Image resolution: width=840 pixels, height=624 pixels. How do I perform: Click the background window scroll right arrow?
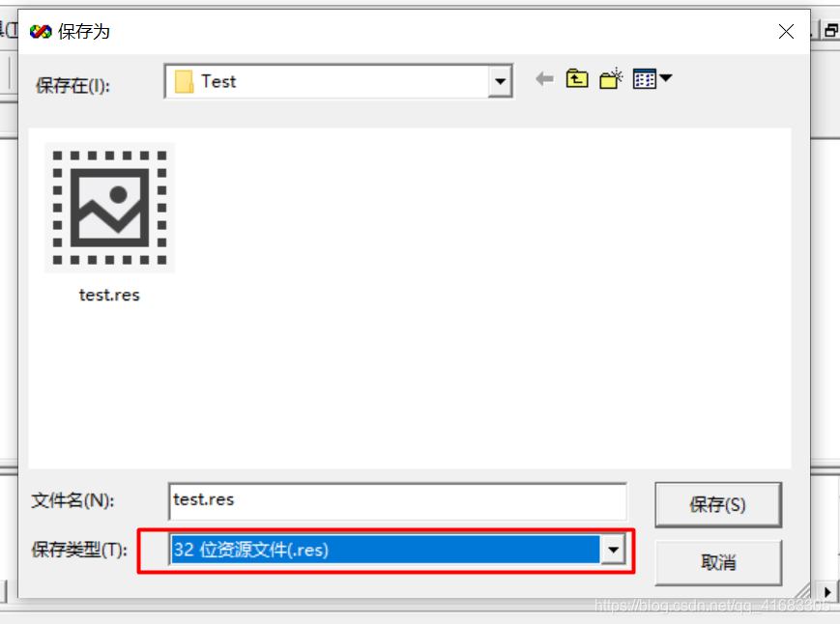827,592
